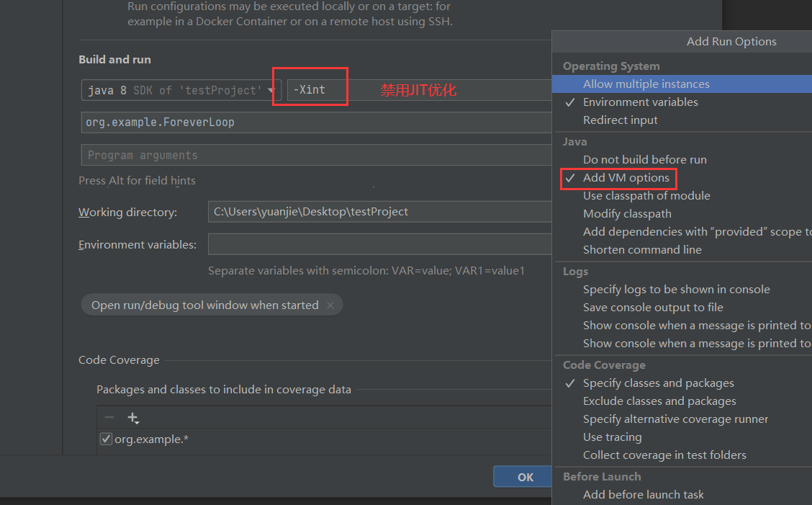812x505 pixels.
Task: Select Specify logs to be shown in console
Action: point(682,290)
